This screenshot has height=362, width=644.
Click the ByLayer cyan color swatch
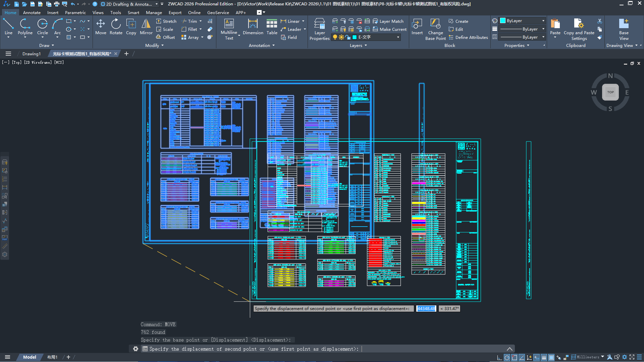(x=503, y=21)
